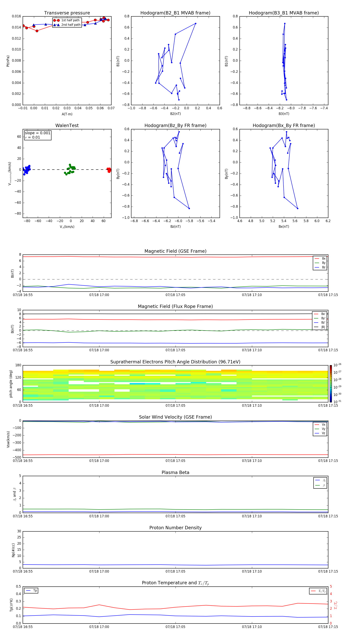Select |B| in the Flux Rope legend
351x644 pixels.
(320, 327)
